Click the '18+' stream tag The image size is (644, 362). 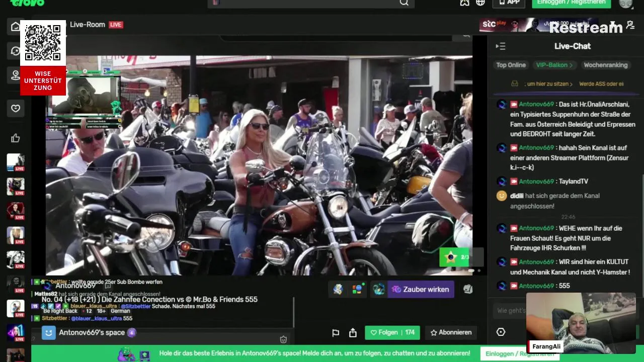coord(101,311)
